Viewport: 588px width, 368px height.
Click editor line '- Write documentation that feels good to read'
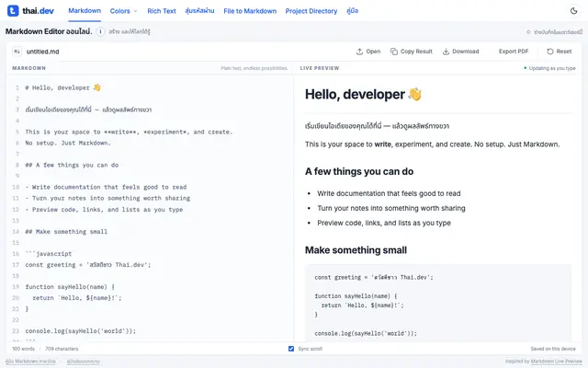[x=106, y=187]
